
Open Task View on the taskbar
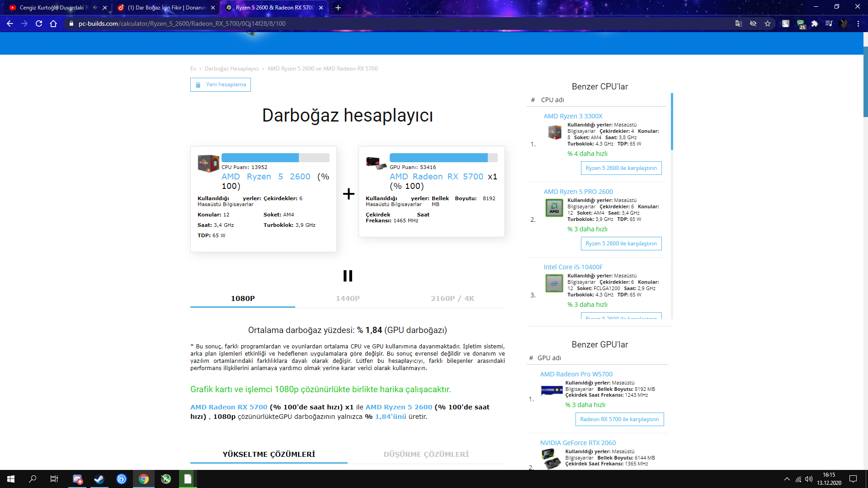[x=54, y=479]
